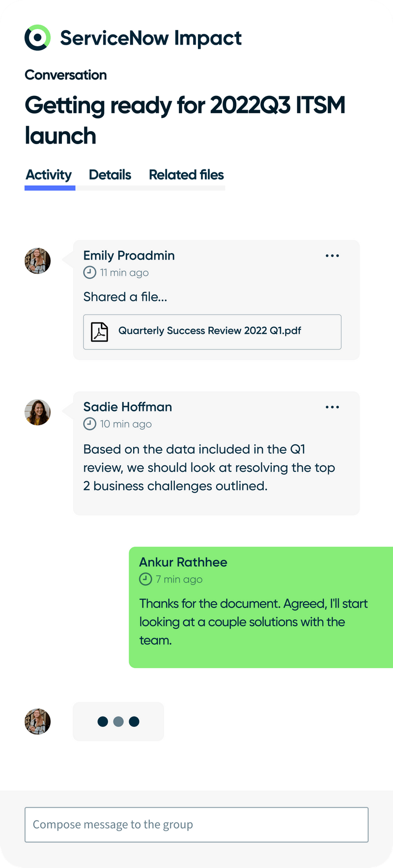Screen dimensions: 393x868
Task: Open Quarterly Success Review 2022 Q1.pdf
Action: coord(210,331)
